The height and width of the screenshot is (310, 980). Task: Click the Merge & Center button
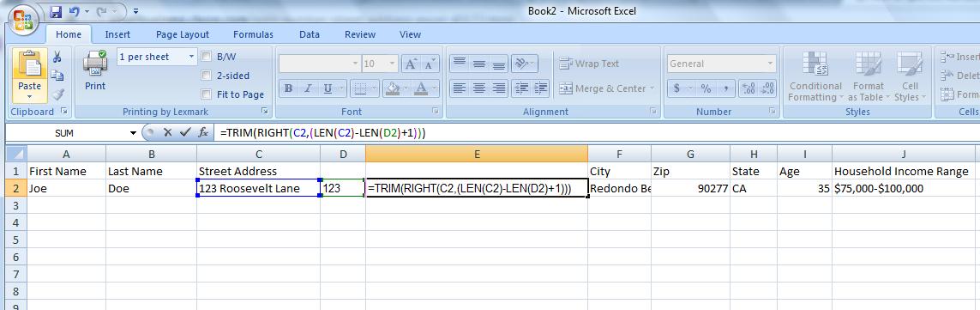(603, 89)
